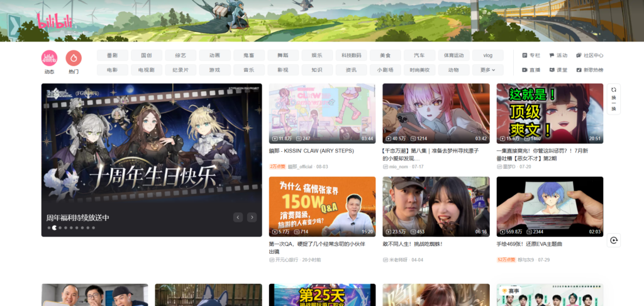Image resolution: width=644 pixels, height=306 pixels.
Task: Select the 综艺 category
Action: 180,55
